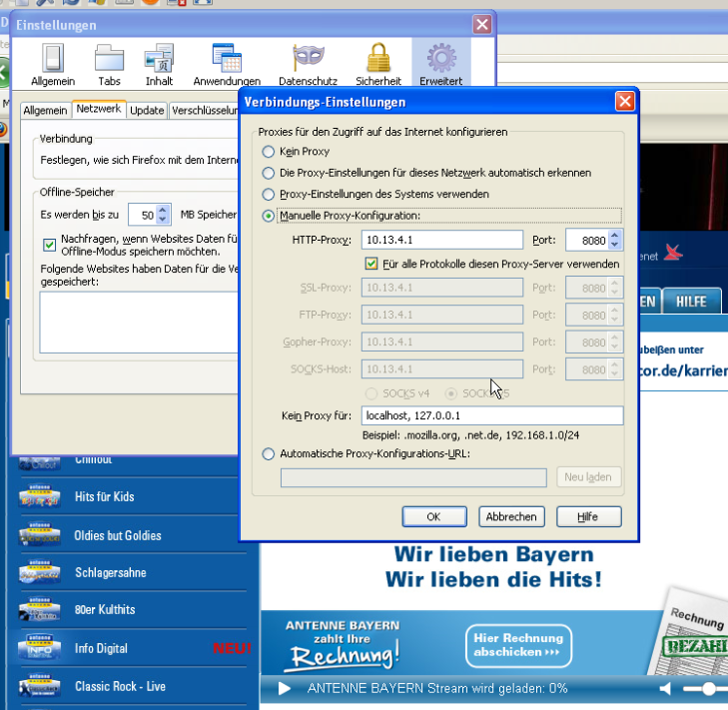Switch to the Allgemein sub-tab
Image resolution: width=728 pixels, height=710 pixels.
coord(45,110)
